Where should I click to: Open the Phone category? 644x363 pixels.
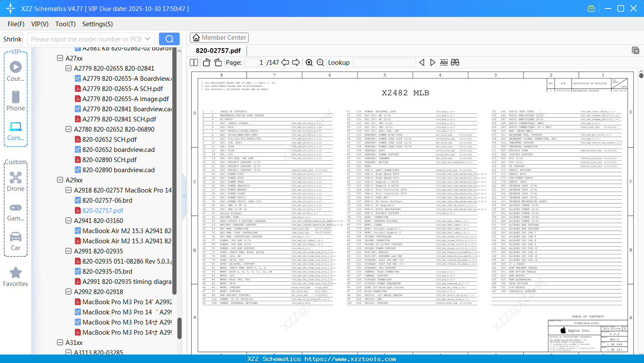tap(16, 101)
